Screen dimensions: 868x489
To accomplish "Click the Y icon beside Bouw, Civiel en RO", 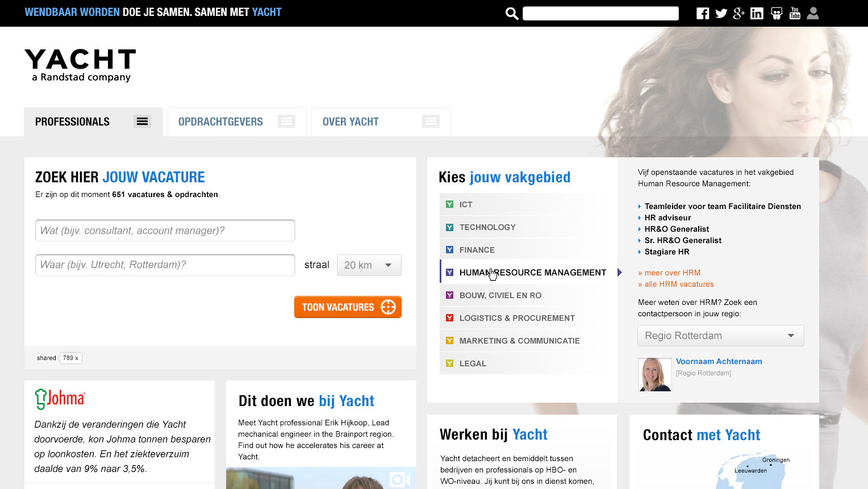I will (449, 295).
